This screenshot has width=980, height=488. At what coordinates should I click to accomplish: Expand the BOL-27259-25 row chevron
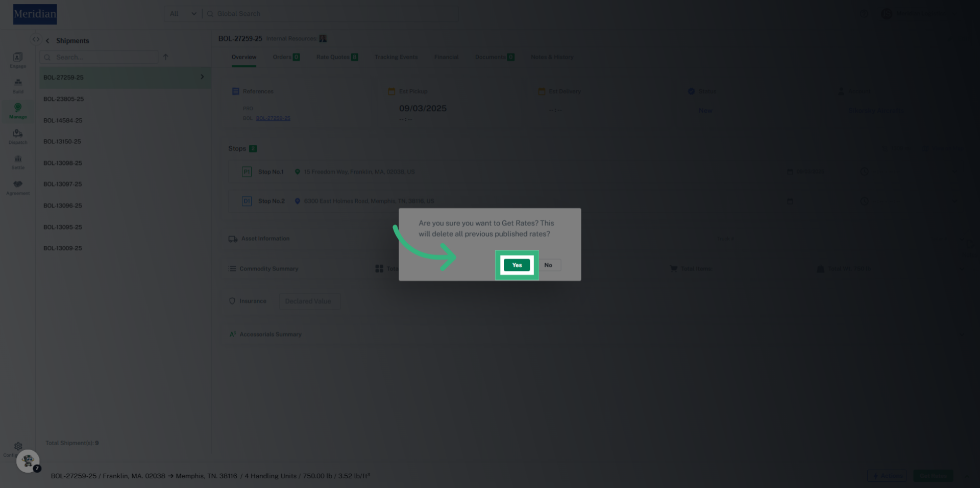202,77
